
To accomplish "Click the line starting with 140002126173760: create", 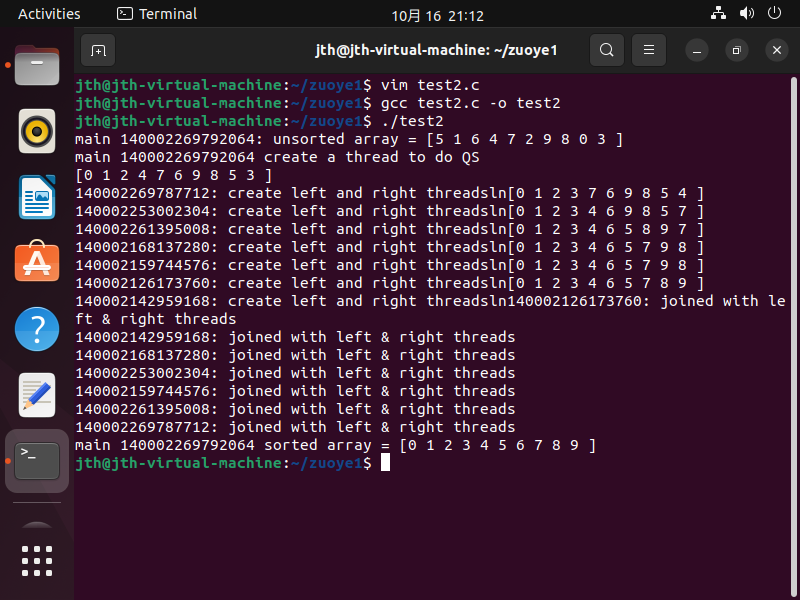I will coord(390,283).
